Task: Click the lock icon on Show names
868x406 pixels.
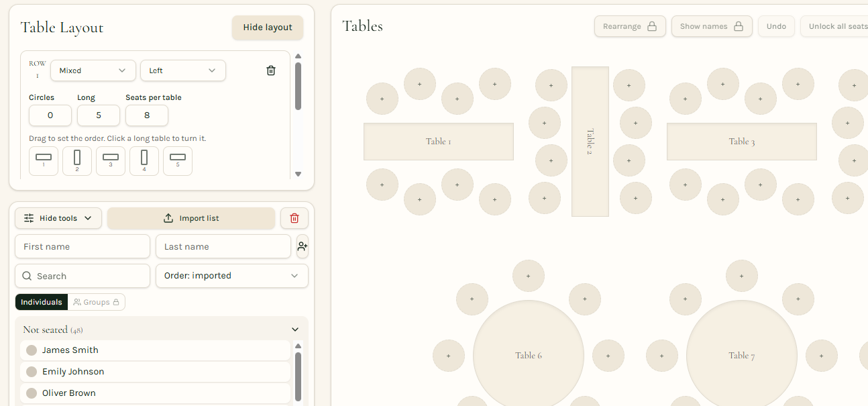Action: [x=739, y=26]
